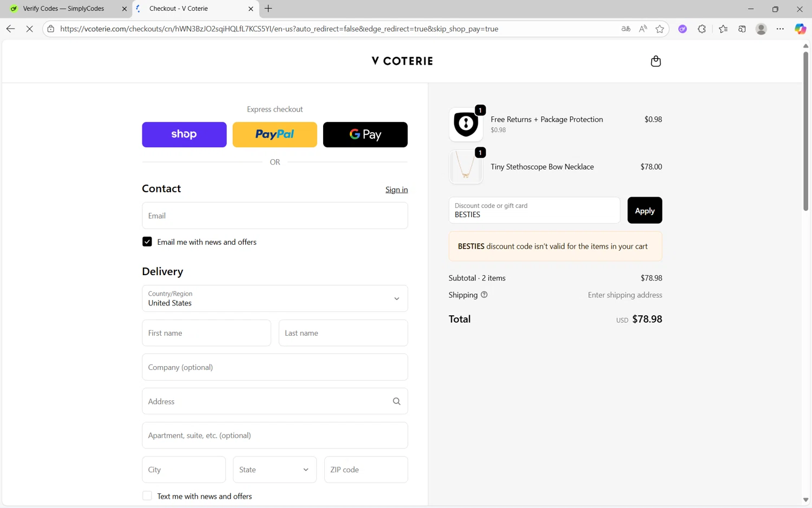
Task: Activate the read aloud icon
Action: point(643,29)
